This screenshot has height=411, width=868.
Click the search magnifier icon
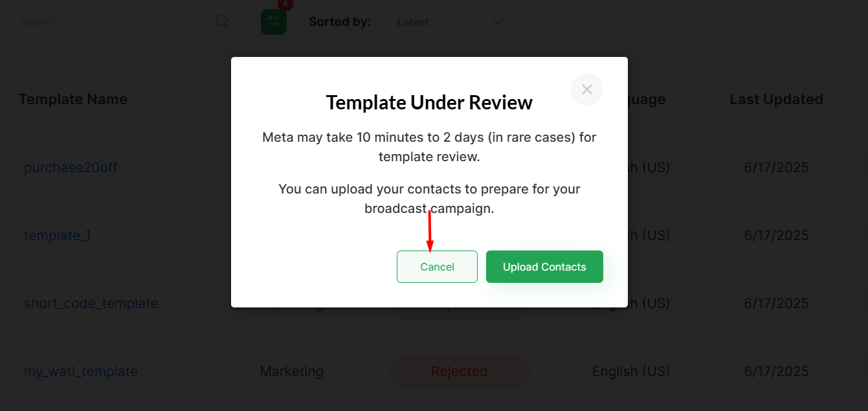(x=222, y=21)
